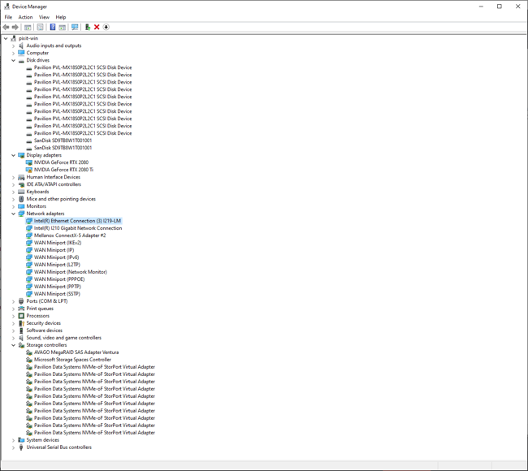Select the Network adapters label

(45, 213)
